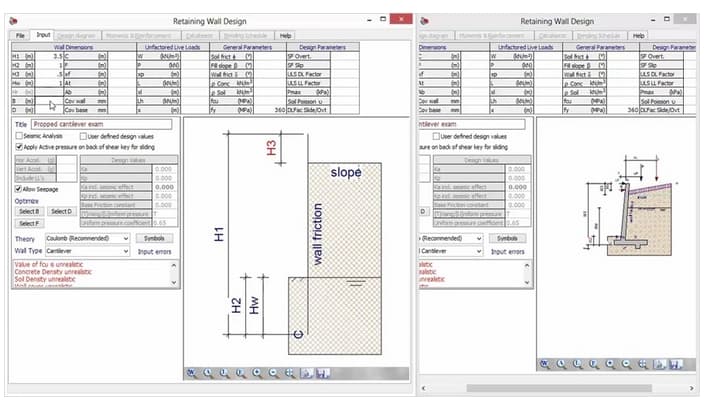The image size is (708, 410).
Task: Click the zoom out magnifier icon
Action: coord(273,372)
